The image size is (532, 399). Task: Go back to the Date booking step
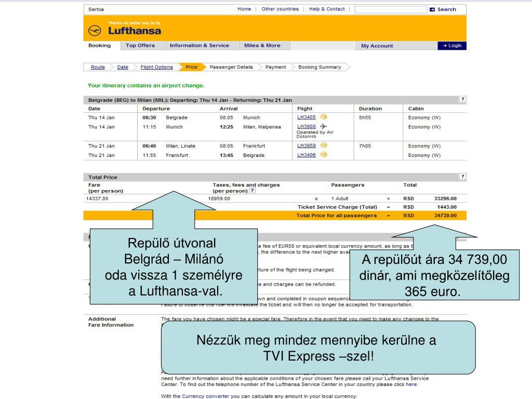[123, 67]
